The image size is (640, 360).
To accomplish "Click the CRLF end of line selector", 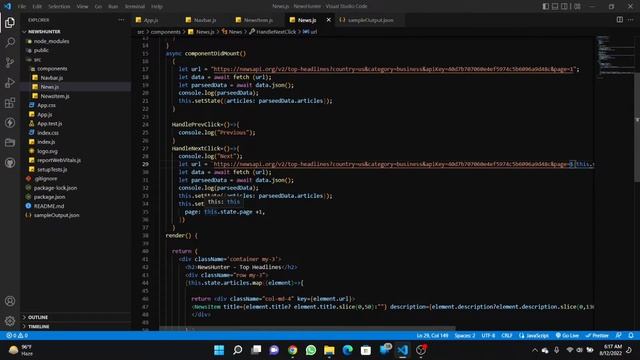I will [507, 336].
